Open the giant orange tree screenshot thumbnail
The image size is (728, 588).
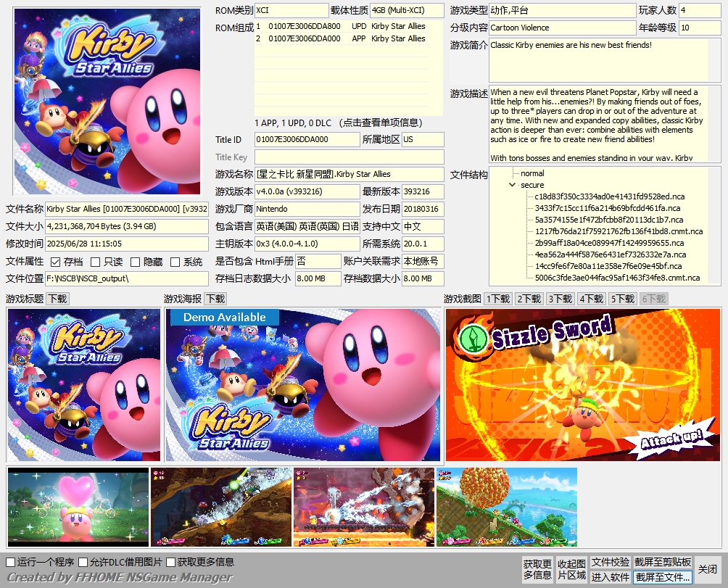point(507,507)
